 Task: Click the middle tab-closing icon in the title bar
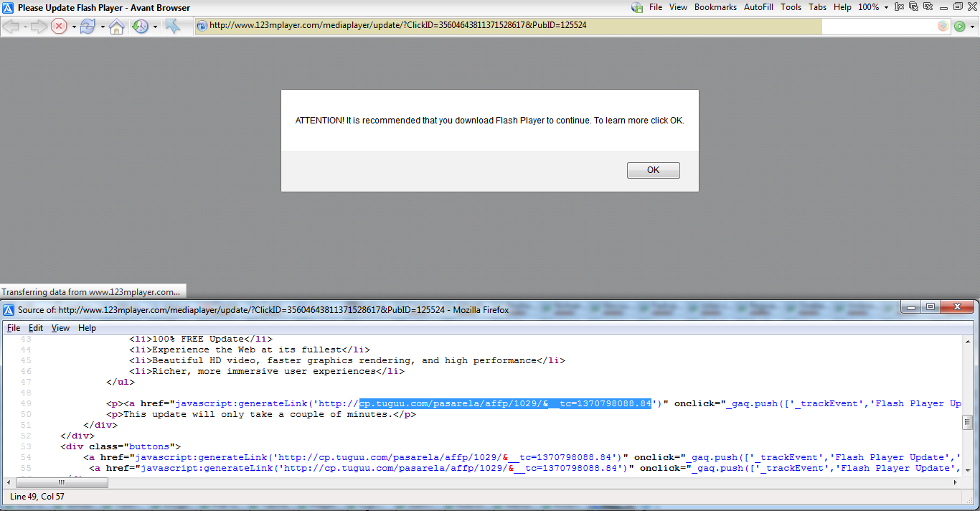(x=914, y=7)
